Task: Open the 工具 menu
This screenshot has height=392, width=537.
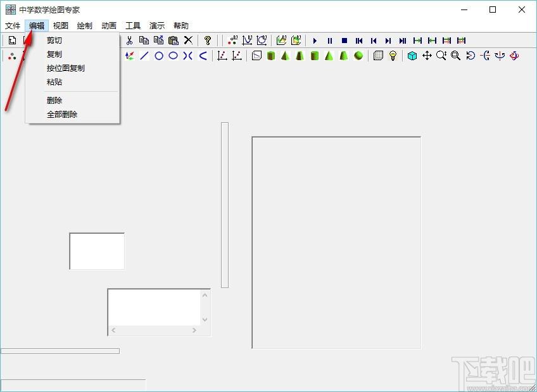Action: (133, 26)
